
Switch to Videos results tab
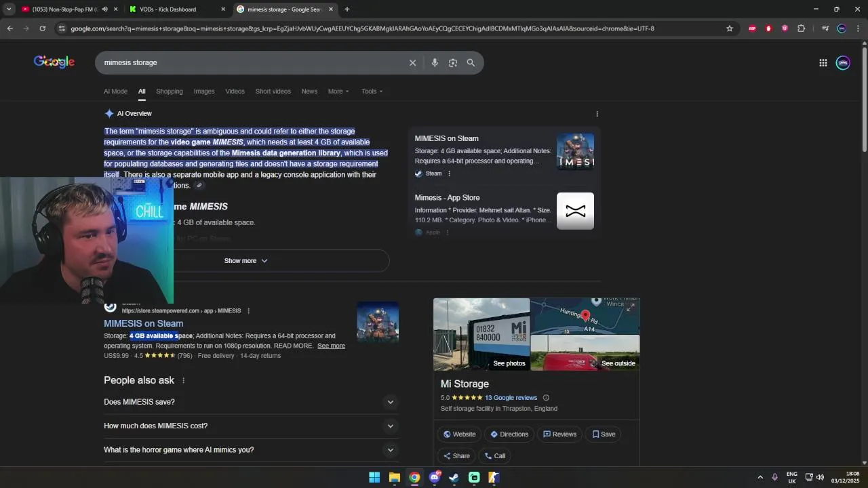click(x=235, y=91)
